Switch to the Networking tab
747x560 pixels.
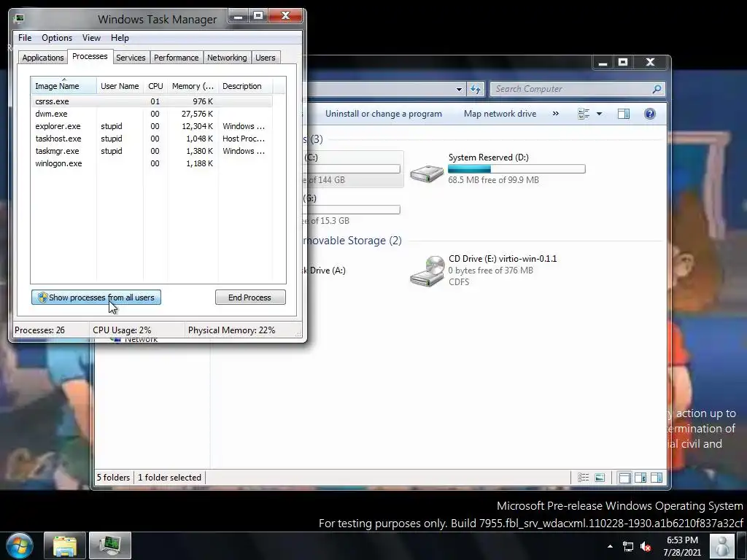point(227,58)
